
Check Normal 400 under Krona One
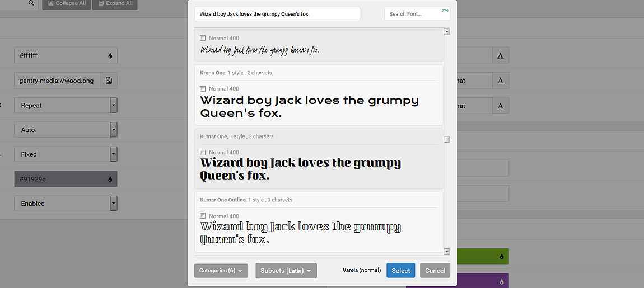(x=203, y=88)
